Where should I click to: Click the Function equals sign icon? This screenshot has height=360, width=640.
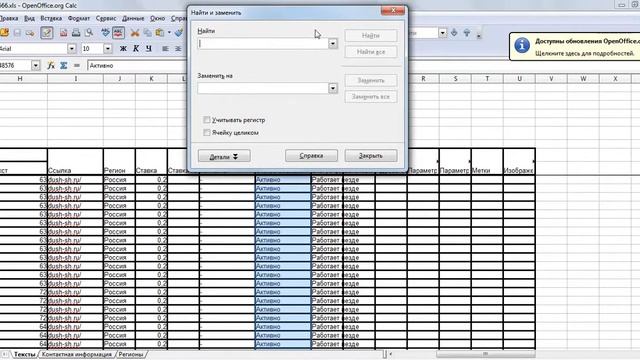pyautogui.click(x=77, y=65)
